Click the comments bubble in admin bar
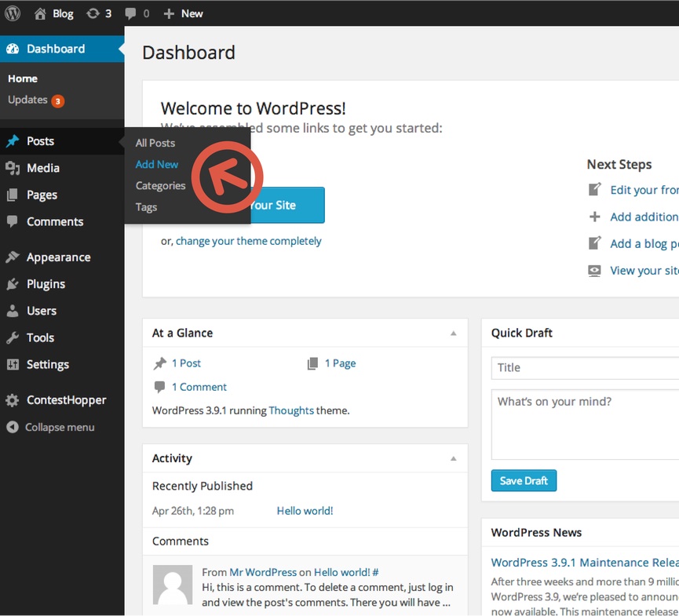679x616 pixels. click(130, 13)
